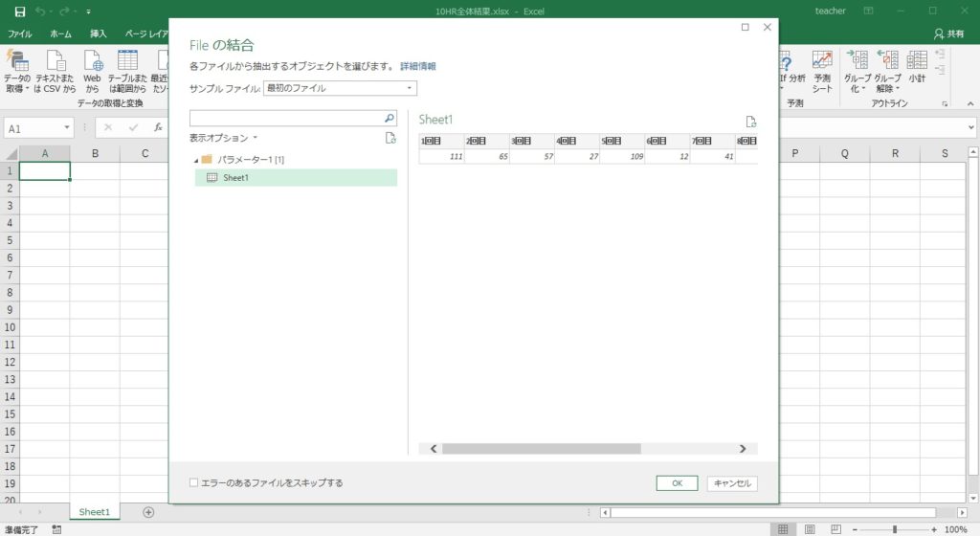Click the value 109 in preview
Viewport: 980px width, 536px height.
[636, 156]
